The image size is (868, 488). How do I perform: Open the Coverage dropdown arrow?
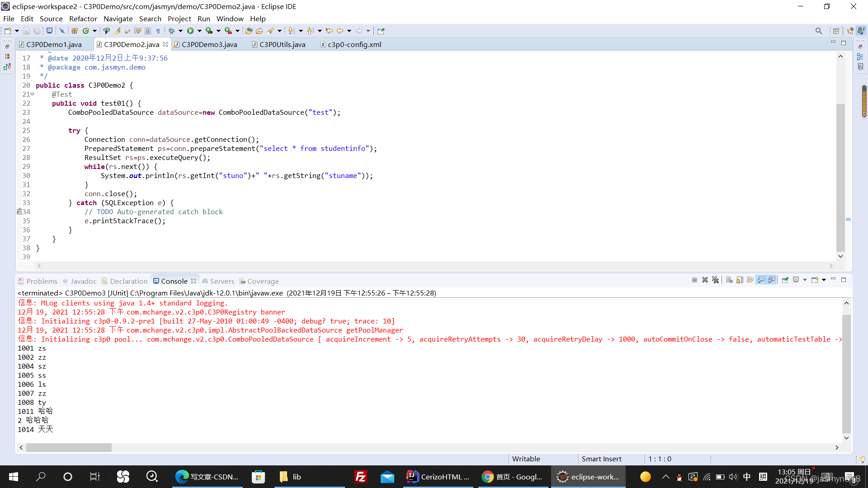point(218,31)
